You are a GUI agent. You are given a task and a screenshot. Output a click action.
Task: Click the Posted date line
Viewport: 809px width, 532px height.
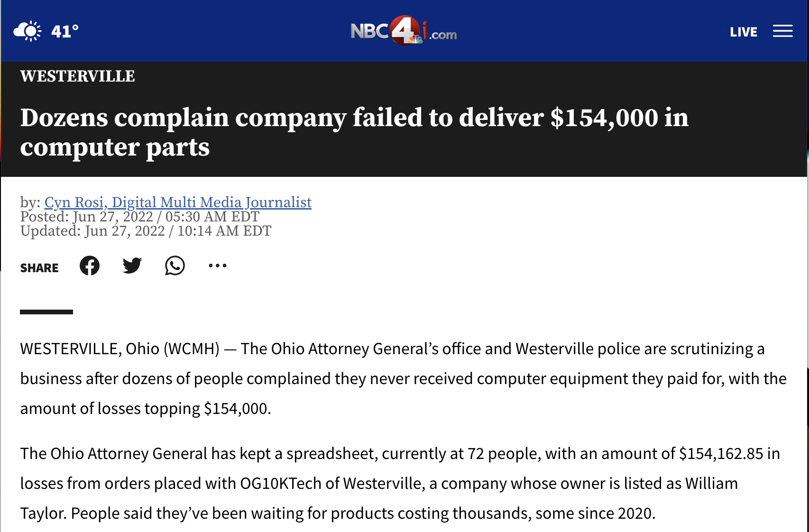[140, 217]
